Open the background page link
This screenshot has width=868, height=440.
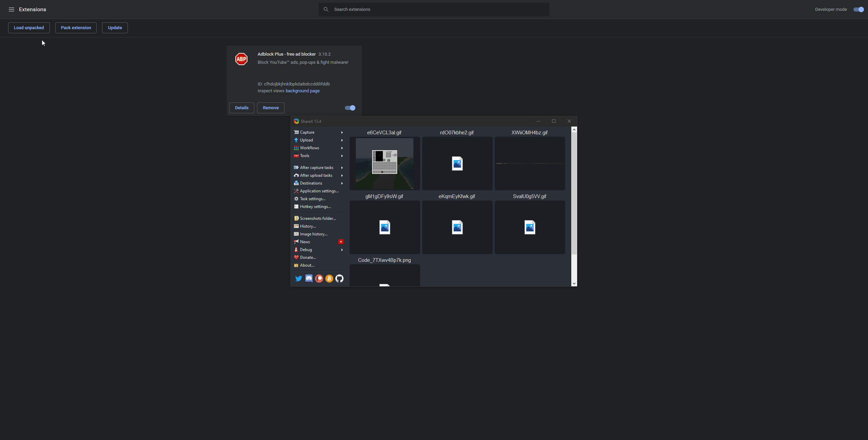pyautogui.click(x=302, y=91)
